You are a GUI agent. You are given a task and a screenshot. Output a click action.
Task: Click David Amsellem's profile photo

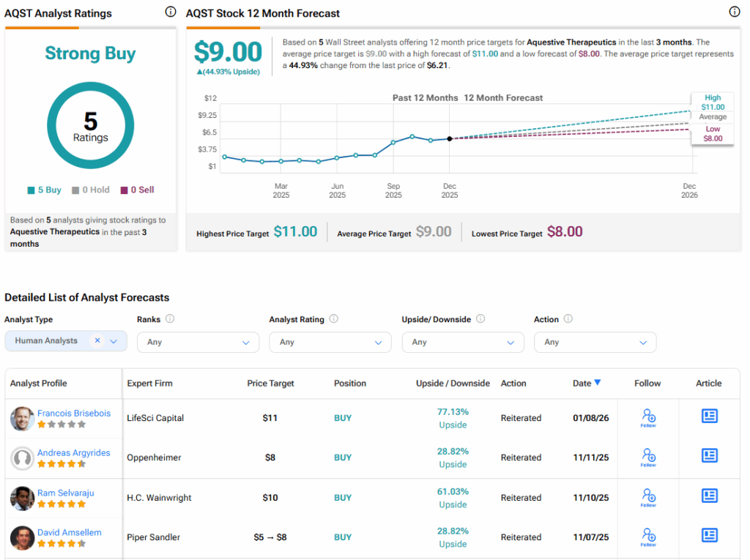(x=22, y=538)
